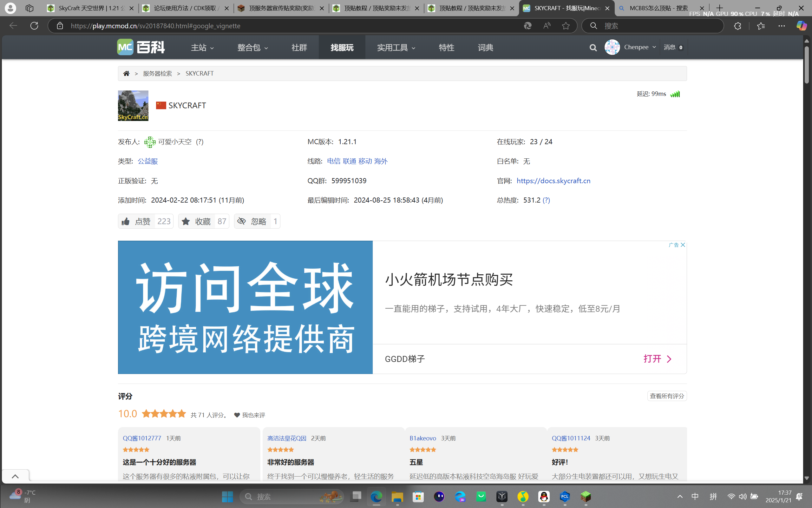The width and height of the screenshot is (812, 508).
Task: Click the browser back arrow
Action: click(13, 25)
